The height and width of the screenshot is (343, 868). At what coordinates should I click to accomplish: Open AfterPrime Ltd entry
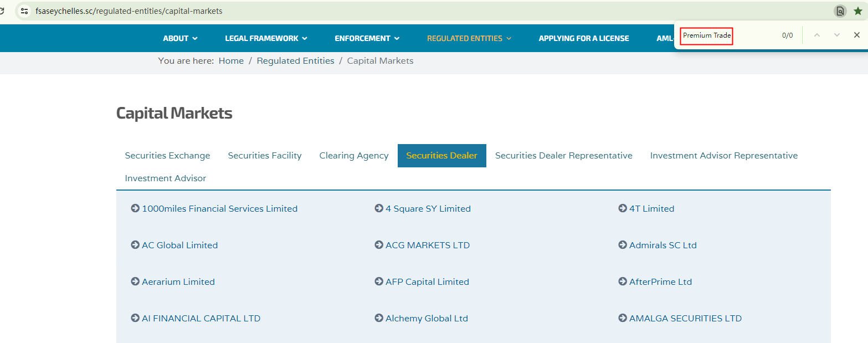tap(660, 282)
